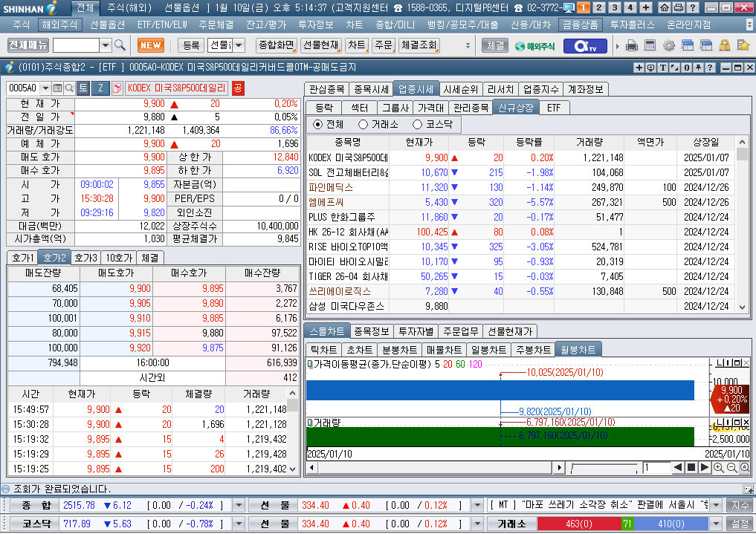The image size is (756, 534).
Task: Open dropdown next to 코스닥 index ticker
Action: (239, 524)
